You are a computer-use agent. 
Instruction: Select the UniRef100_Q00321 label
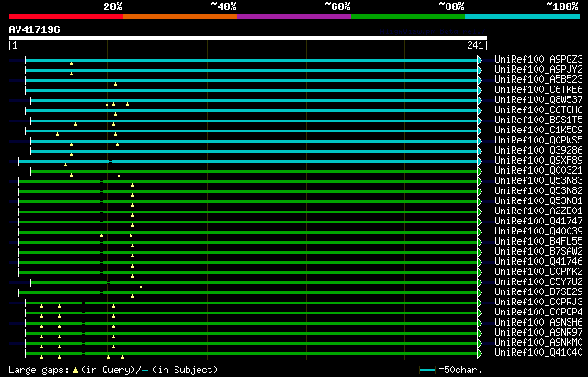pyautogui.click(x=538, y=171)
